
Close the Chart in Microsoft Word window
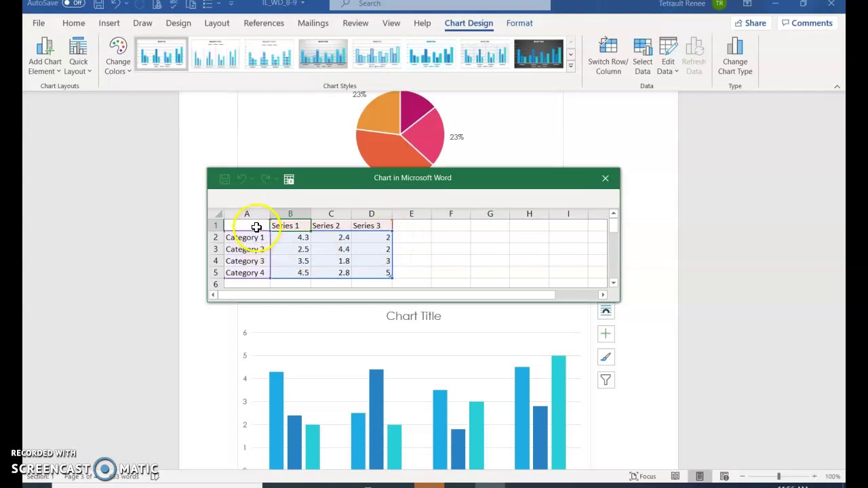coord(606,178)
